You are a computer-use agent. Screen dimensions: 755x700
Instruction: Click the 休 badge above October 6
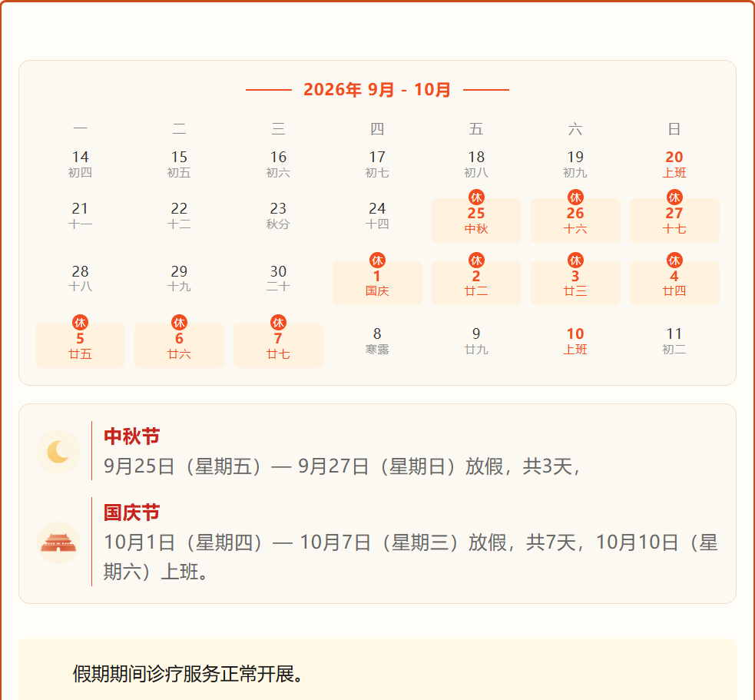(179, 322)
